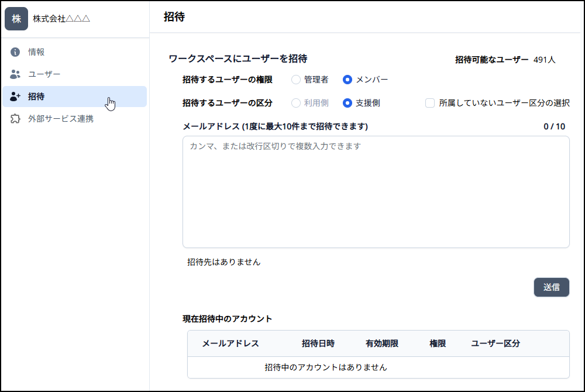
Task: Select the add-person 招待 icon in sidebar
Action: click(16, 97)
